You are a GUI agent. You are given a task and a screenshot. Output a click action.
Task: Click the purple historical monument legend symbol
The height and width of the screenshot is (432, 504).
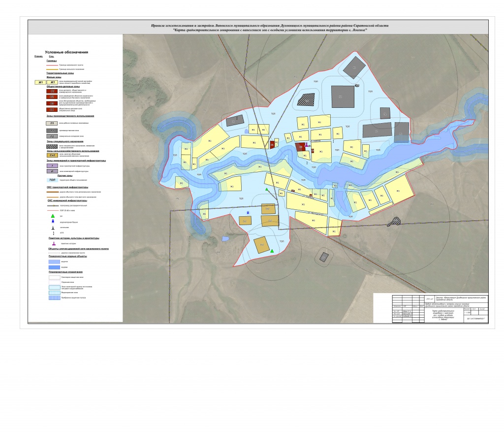pos(52,243)
